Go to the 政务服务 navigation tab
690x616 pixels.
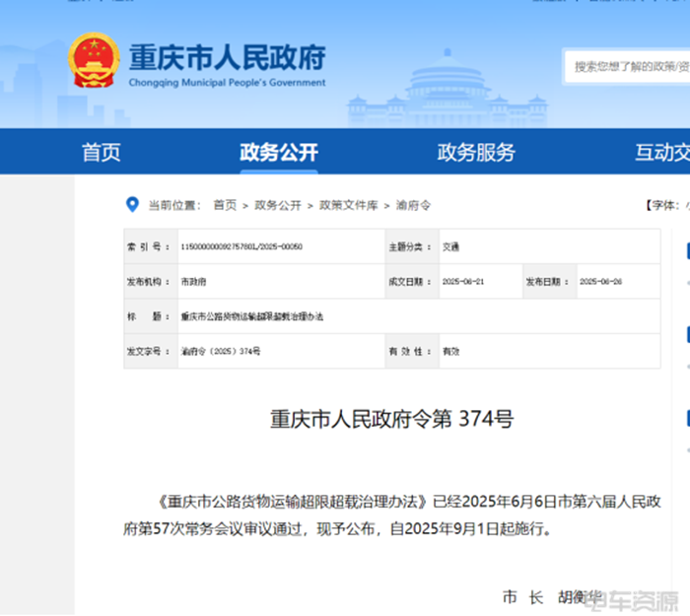476,152
